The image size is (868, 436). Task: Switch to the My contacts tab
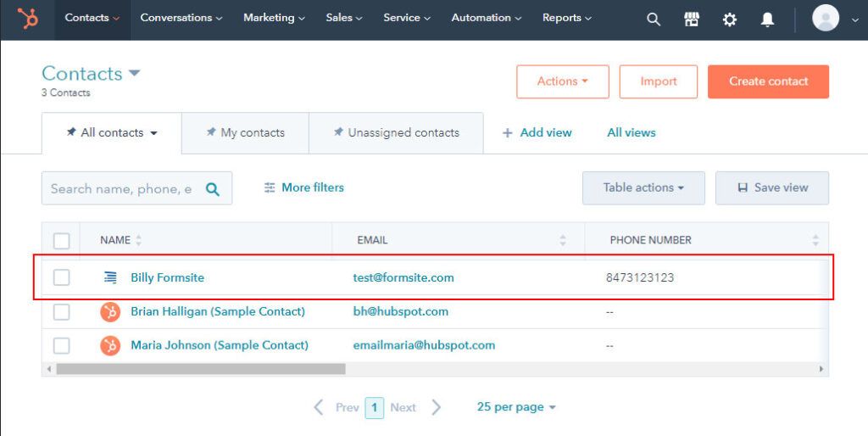click(245, 133)
